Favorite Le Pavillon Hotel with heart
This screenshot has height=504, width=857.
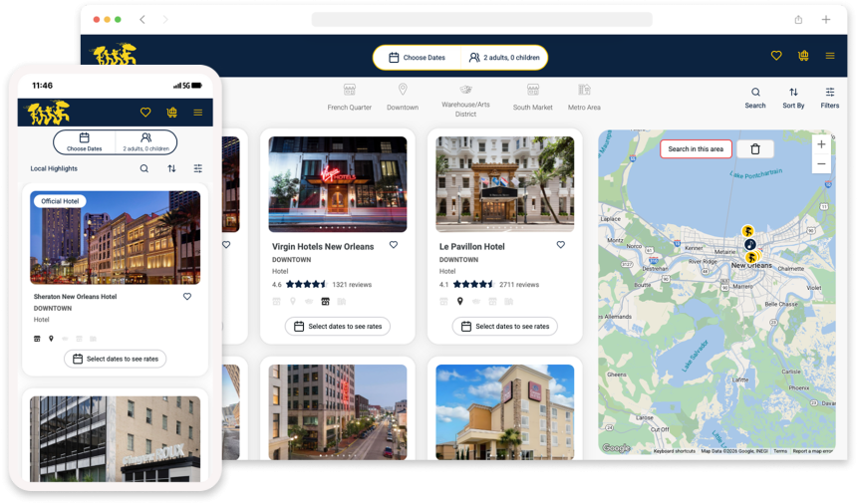click(561, 245)
